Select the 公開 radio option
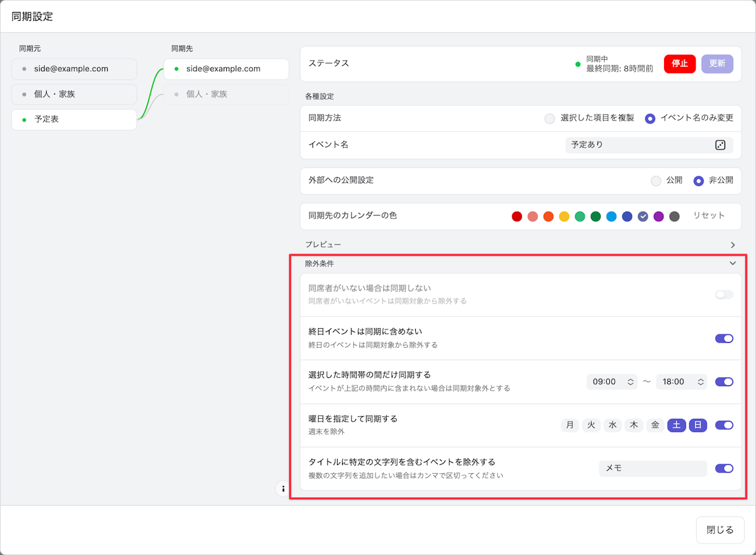This screenshot has width=756, height=555. 656,180
